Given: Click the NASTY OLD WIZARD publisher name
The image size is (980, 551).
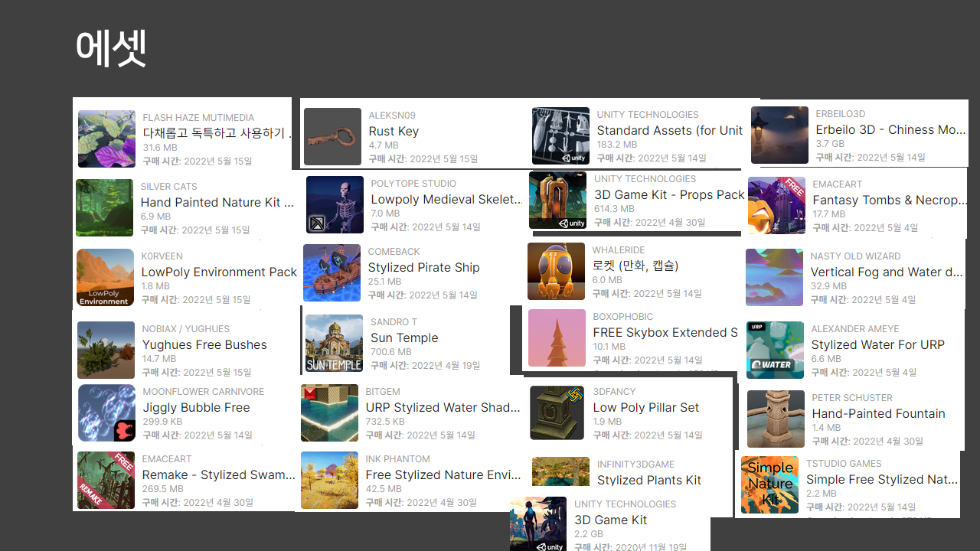Looking at the screenshot, I should point(855,256).
